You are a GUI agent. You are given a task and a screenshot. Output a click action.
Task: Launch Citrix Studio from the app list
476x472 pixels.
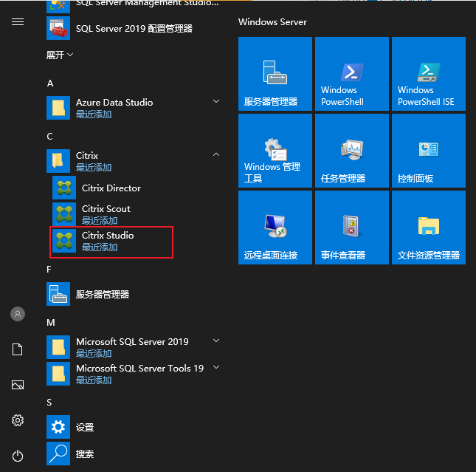coord(108,241)
